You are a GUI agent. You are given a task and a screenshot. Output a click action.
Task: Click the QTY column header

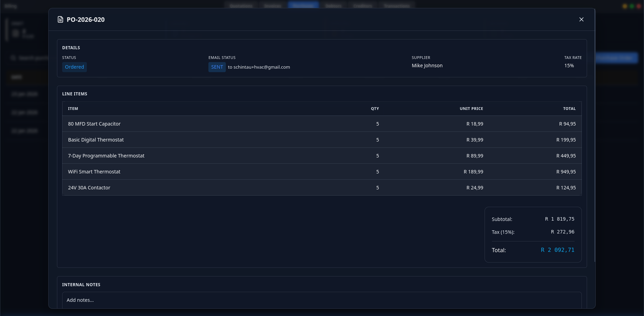pos(375,109)
